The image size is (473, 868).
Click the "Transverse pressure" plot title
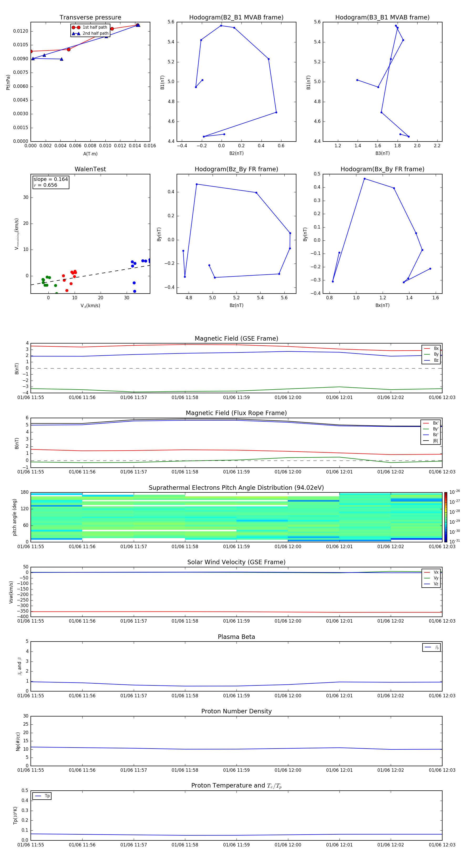90,18
